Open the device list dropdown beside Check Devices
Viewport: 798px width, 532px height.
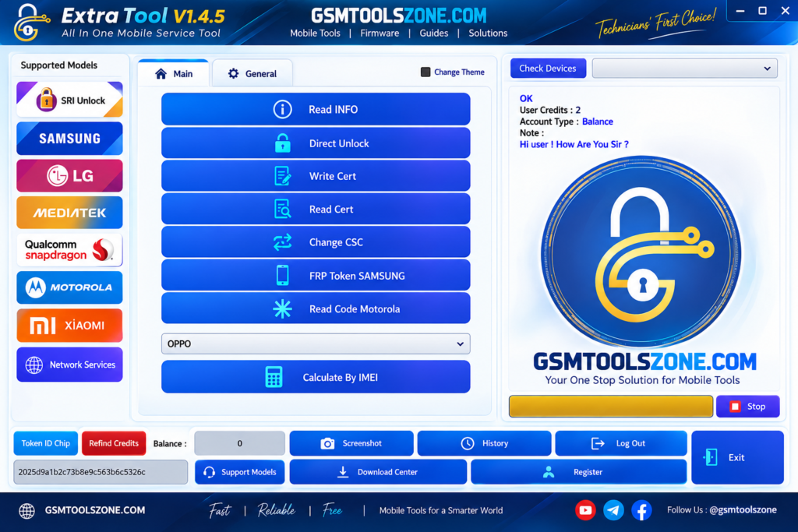[684, 68]
